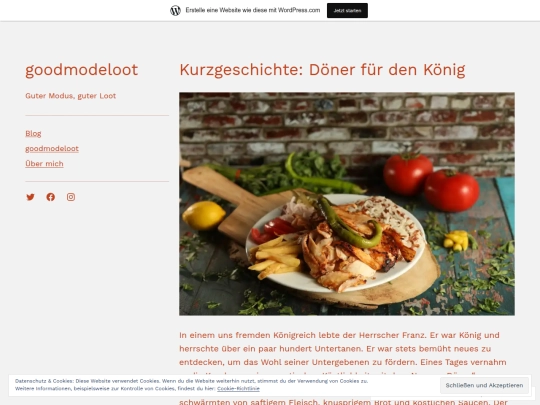Click the 'Datenschutz & Cookies' notice text
Image resolution: width=540 pixels, height=405 pixels.
pos(191,385)
